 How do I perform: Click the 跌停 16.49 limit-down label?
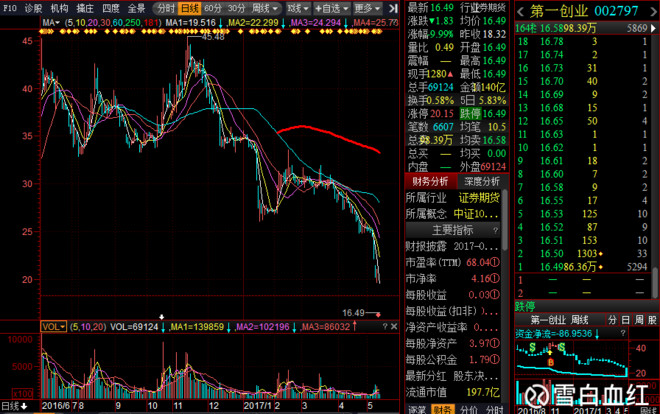pos(483,114)
